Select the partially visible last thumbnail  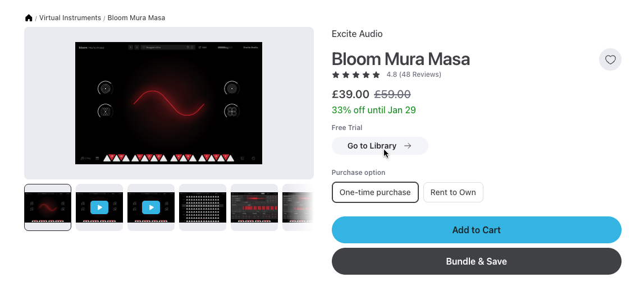298,207
